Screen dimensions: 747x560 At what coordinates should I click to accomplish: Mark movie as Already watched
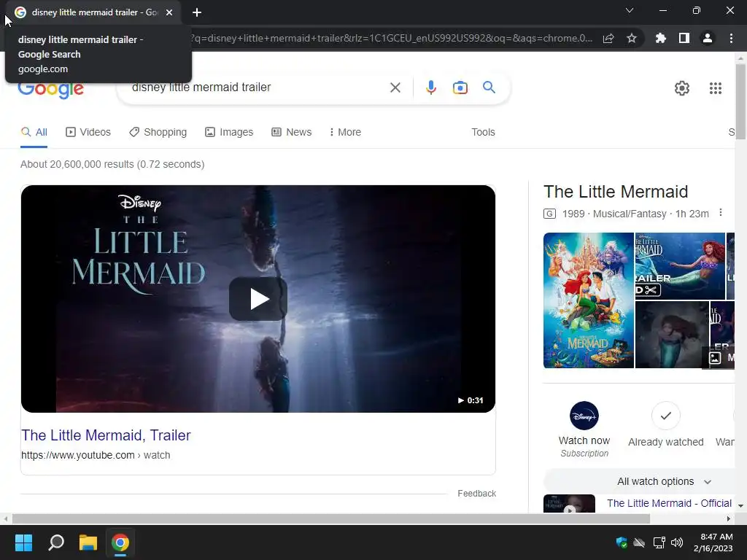[x=665, y=416]
